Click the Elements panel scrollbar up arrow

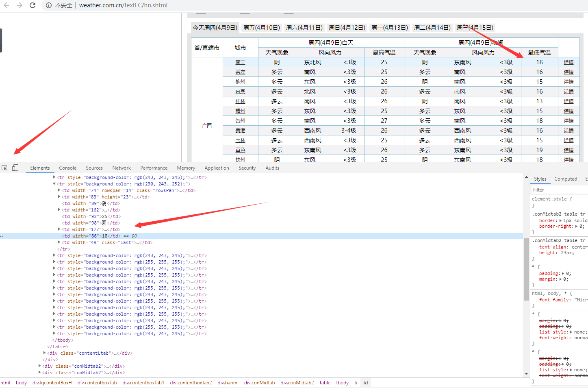pyautogui.click(x=527, y=177)
